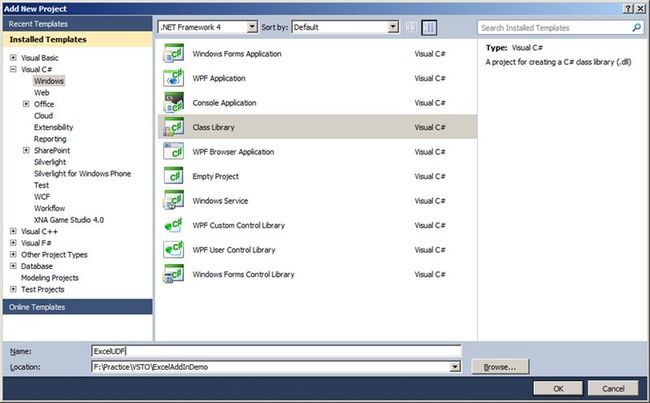Select Silverlight for Windows Phone category
Viewport: 650px width, 403px height.
pyautogui.click(x=82, y=173)
